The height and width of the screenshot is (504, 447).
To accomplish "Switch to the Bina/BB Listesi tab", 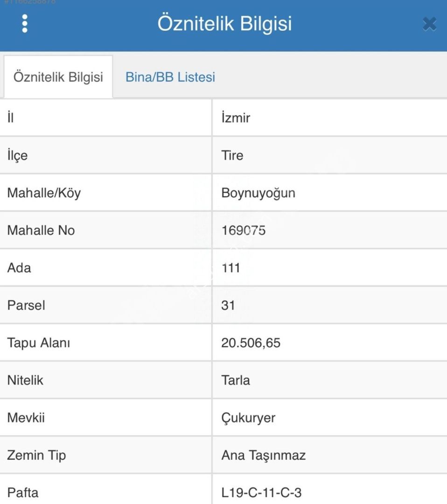I will [170, 77].
